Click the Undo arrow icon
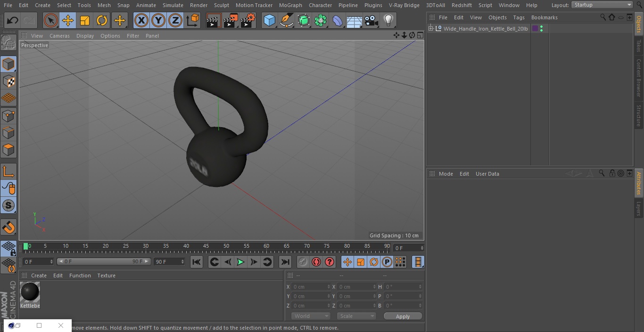The width and height of the screenshot is (644, 332). (x=13, y=20)
